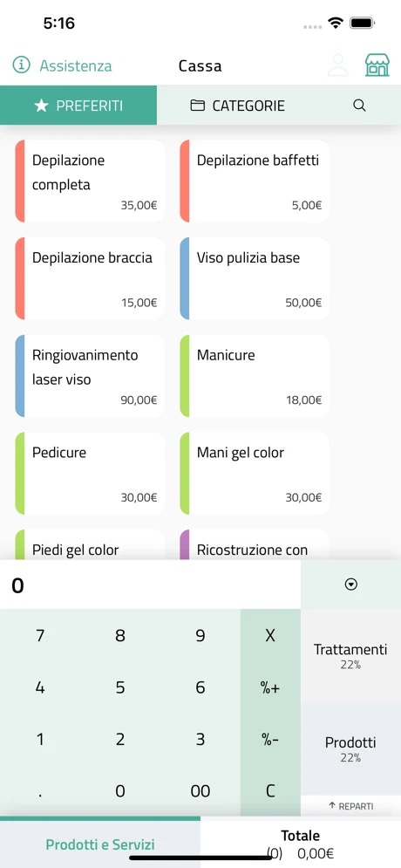Select the Prodotti e Servizi tab
Screen dimensions: 401x868
coord(100,844)
